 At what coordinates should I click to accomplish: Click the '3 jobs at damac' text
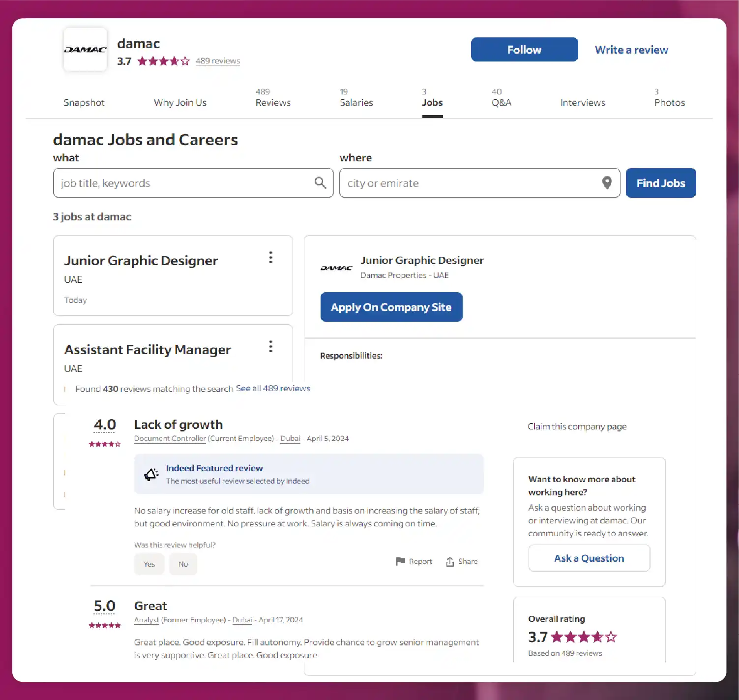point(92,216)
